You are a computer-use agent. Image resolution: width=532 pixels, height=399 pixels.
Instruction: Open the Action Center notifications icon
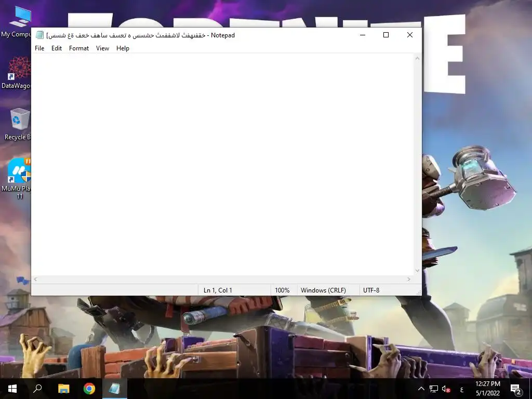[516, 389]
